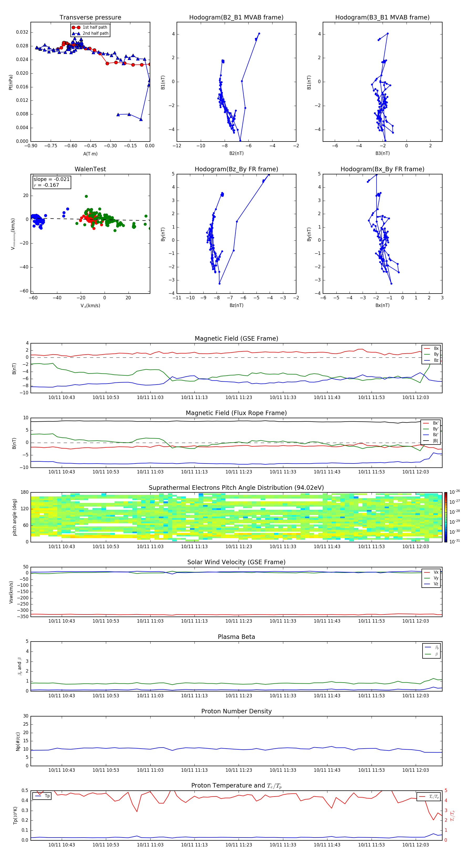
Task: Click the 'WalenTest' plot title
Action: [x=90, y=169]
